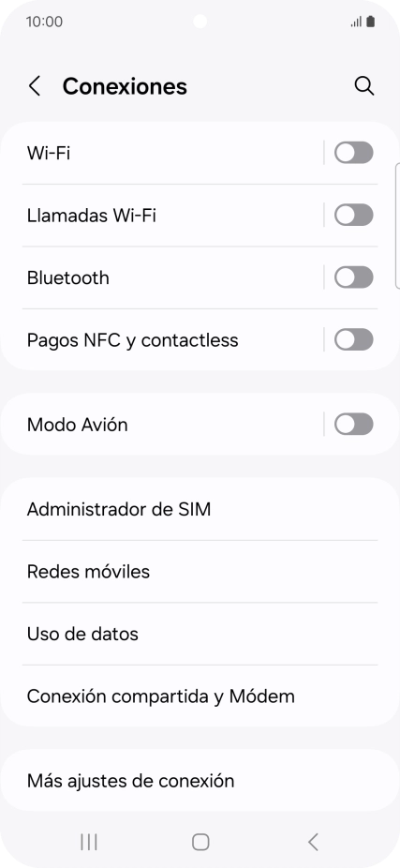The image size is (400, 868).
Task: Tap the battery icon in status bar
Action: click(371, 22)
